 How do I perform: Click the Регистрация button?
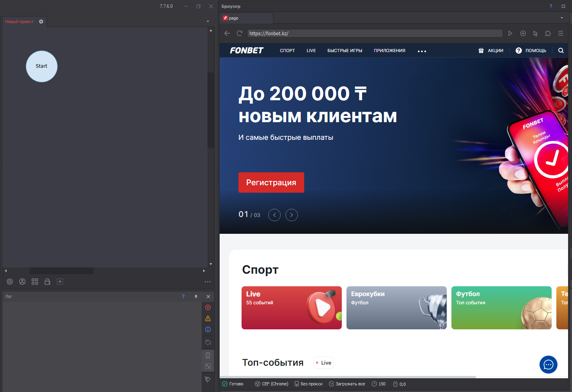click(x=271, y=182)
